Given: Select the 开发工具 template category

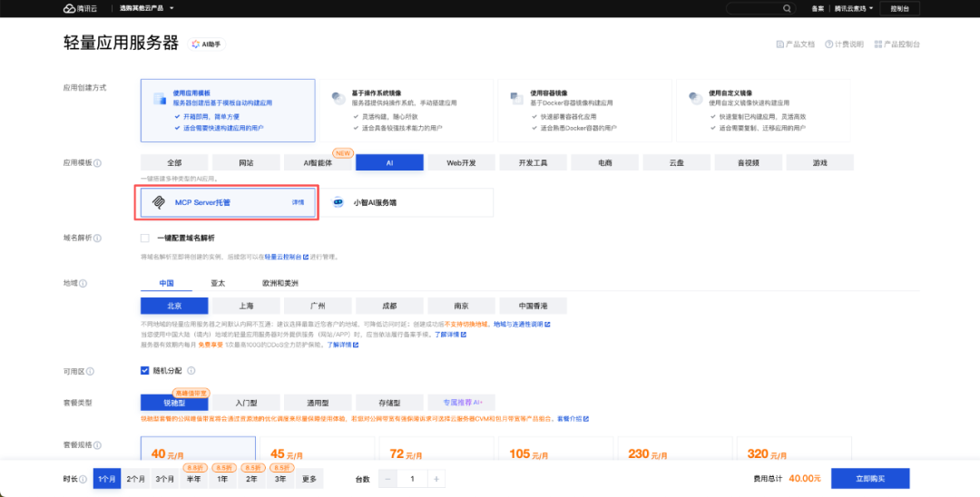Looking at the screenshot, I should tap(534, 162).
